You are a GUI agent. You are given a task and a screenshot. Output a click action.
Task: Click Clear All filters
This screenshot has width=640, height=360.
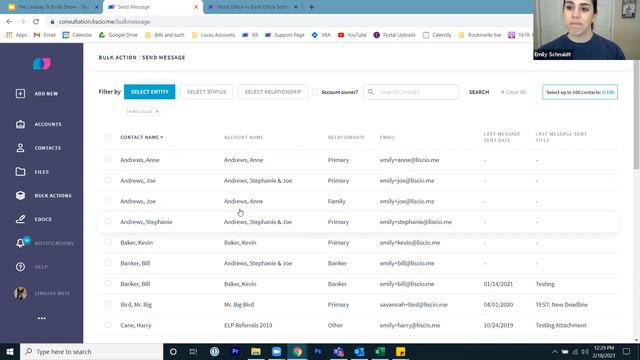(x=513, y=92)
